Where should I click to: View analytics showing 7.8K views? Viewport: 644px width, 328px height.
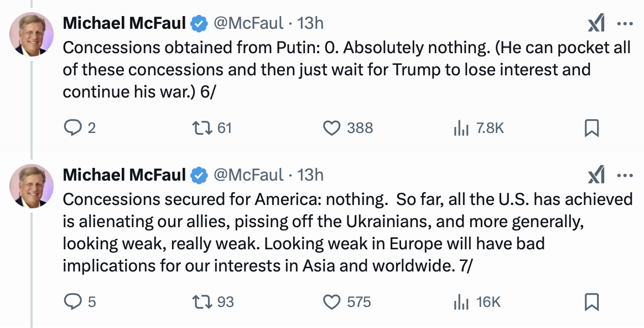tap(460, 128)
